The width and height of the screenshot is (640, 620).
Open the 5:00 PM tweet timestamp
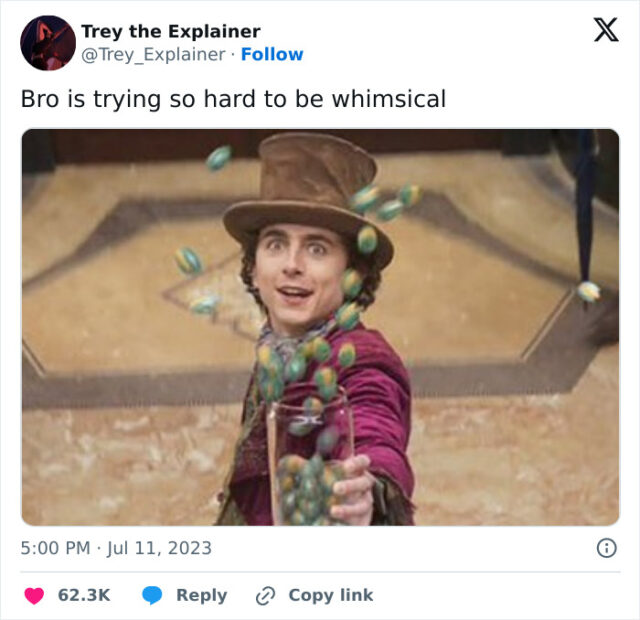coord(55,548)
